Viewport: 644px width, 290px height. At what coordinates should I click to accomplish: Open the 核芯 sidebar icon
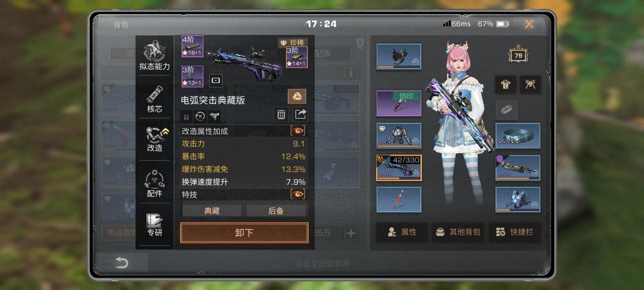tap(155, 99)
